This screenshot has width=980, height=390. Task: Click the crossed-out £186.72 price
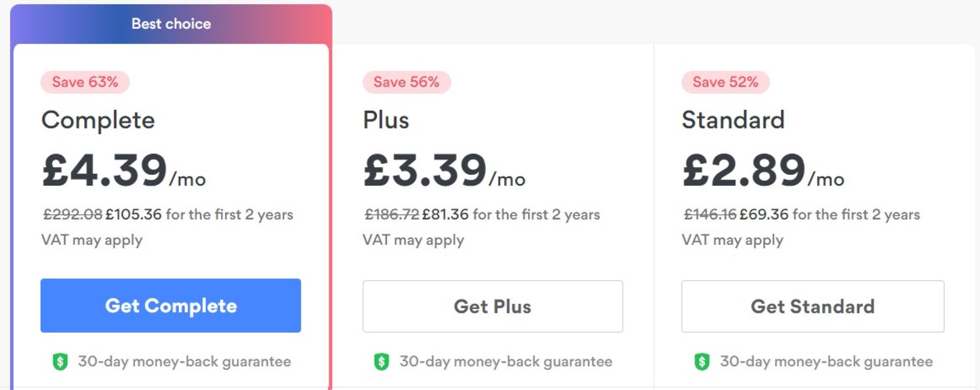click(x=391, y=214)
